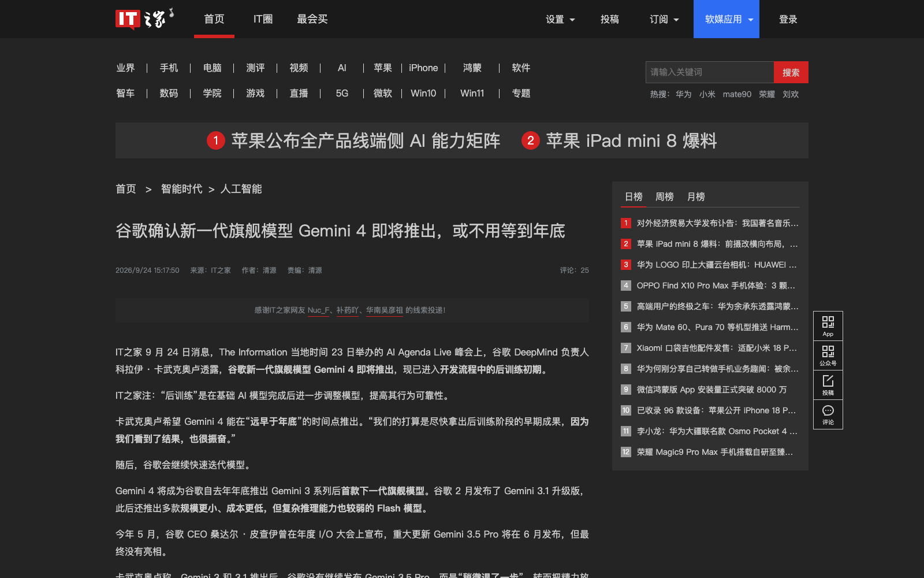Image resolution: width=924 pixels, height=578 pixels.
Task: Open the IT圈 nav item
Action: coord(263,19)
